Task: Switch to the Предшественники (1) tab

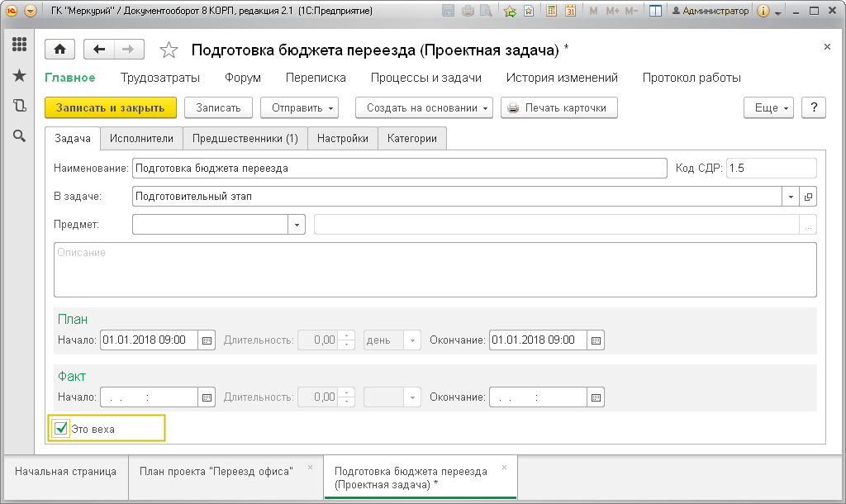Action: [245, 138]
